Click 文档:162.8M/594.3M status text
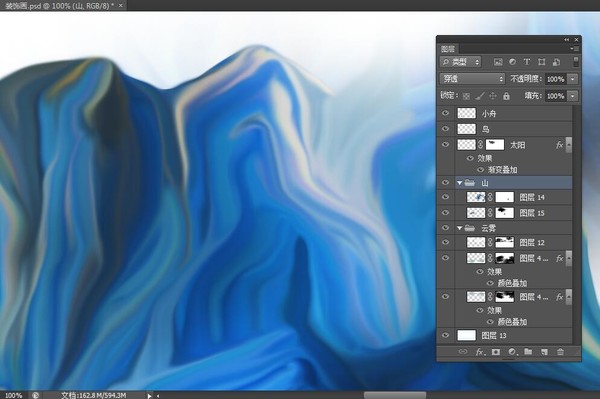The width and height of the screenshot is (600, 399). (94, 395)
